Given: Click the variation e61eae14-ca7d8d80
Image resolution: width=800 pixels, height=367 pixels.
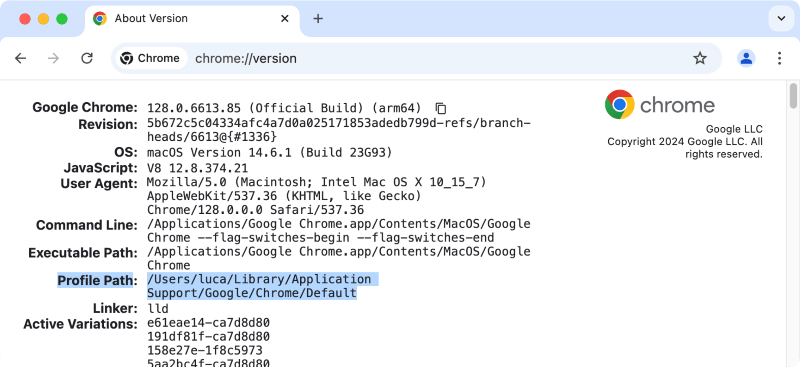Looking at the screenshot, I should pos(208,323).
